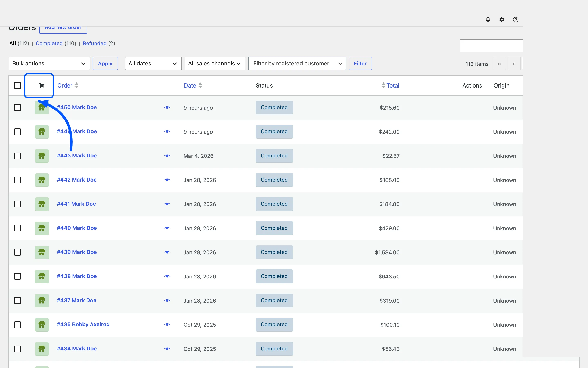588x368 pixels.
Task: Show All orders view
Action: pyautogui.click(x=13, y=43)
